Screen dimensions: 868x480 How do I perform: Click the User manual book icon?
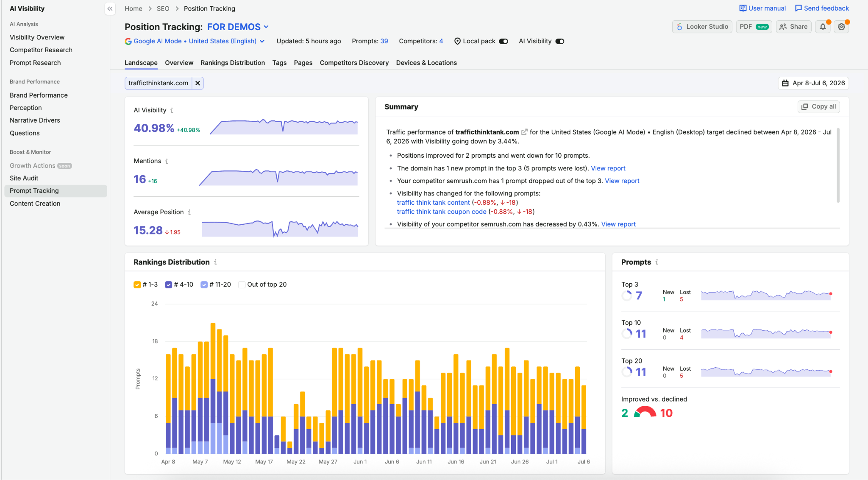click(743, 8)
